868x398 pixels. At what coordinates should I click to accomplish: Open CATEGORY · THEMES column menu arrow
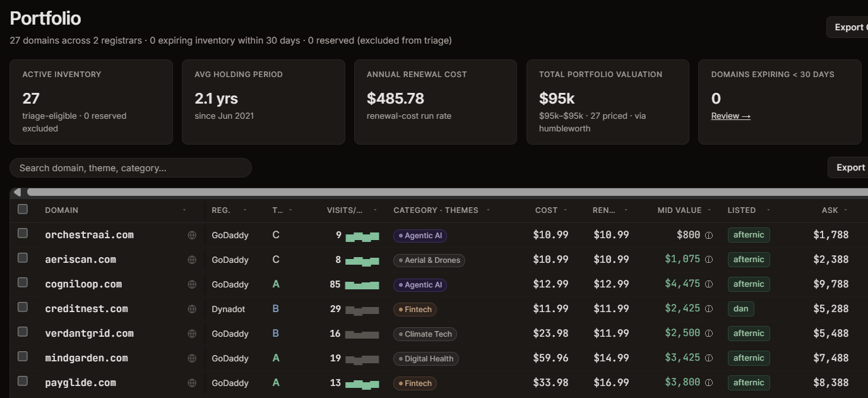point(489,210)
